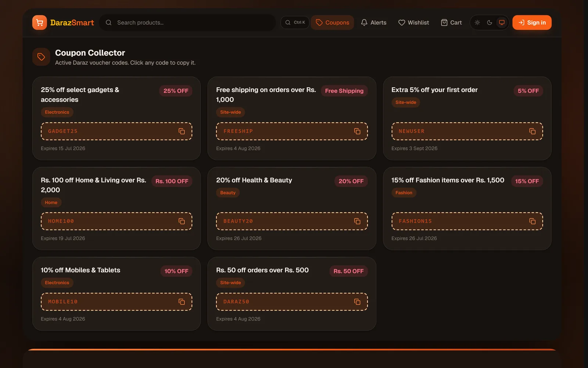Copy the DARAZ50 code via copy icon
The image size is (588, 368).
click(x=357, y=302)
